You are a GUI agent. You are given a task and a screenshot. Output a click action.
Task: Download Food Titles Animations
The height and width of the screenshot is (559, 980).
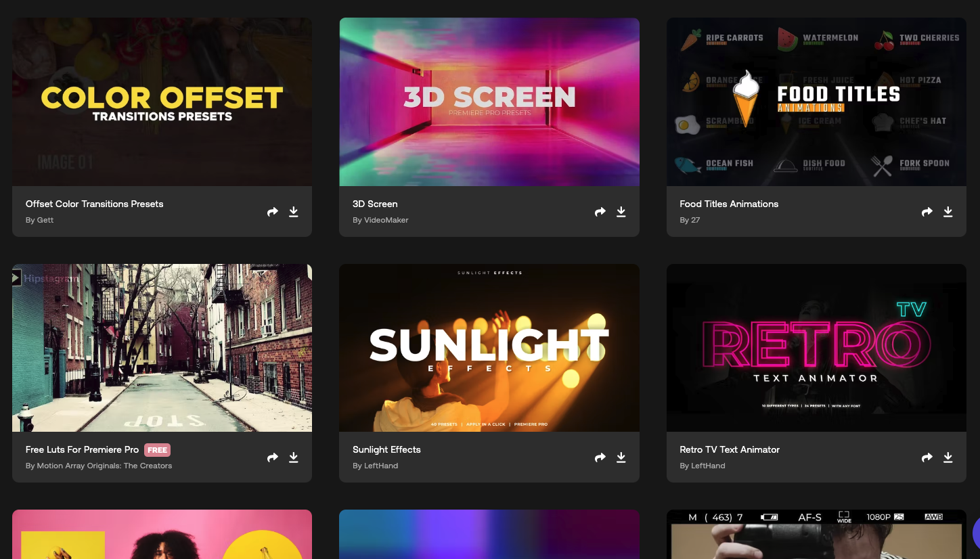(x=948, y=212)
